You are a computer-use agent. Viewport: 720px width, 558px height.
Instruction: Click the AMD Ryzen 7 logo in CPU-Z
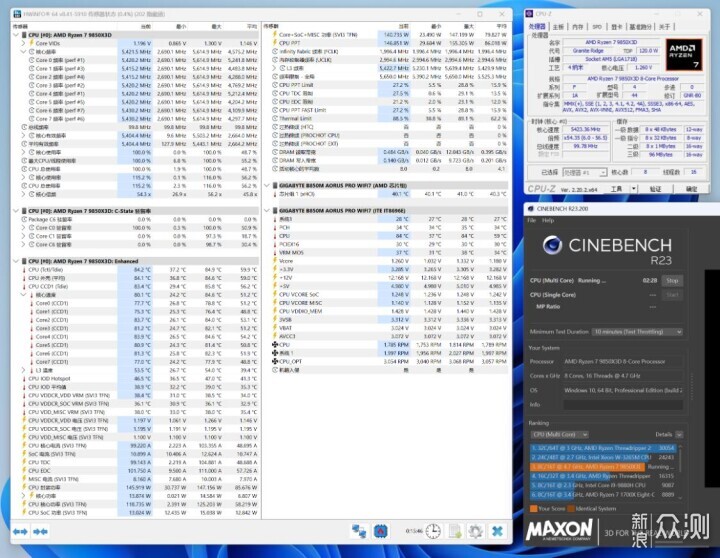pyautogui.click(x=684, y=55)
